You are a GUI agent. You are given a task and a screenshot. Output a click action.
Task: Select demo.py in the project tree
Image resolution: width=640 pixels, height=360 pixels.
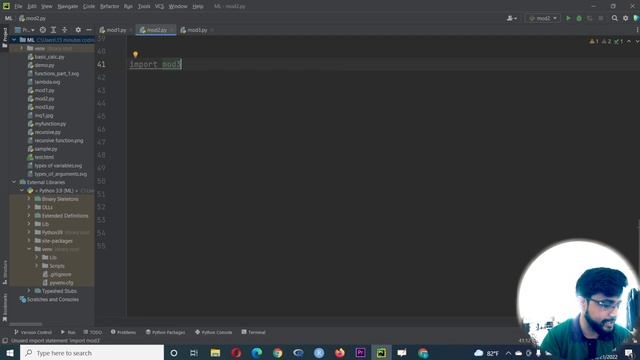(44, 65)
